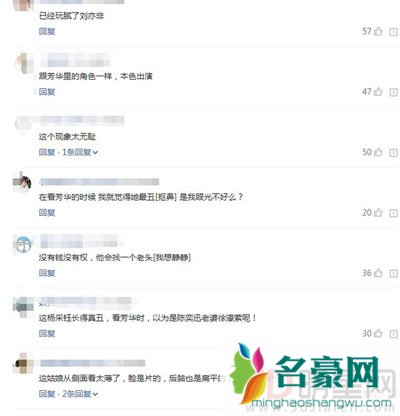Report the comment with 36 likes
400x416 pixels.
coord(394,273)
